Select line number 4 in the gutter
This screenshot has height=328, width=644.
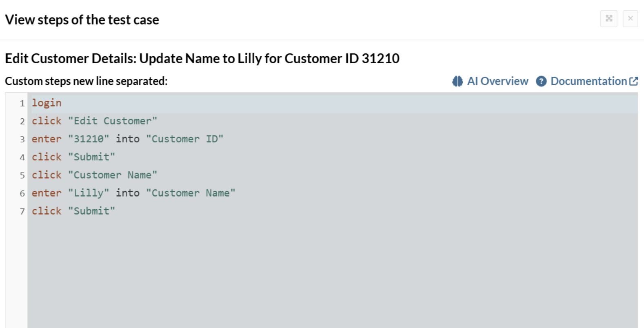pyautogui.click(x=22, y=157)
